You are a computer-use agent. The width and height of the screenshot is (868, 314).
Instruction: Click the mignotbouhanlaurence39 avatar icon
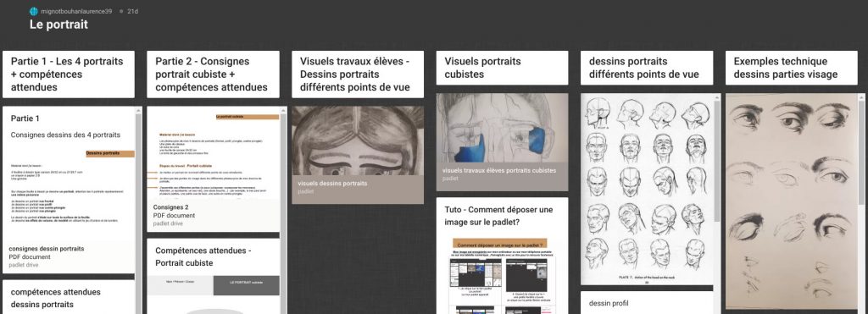click(x=34, y=11)
